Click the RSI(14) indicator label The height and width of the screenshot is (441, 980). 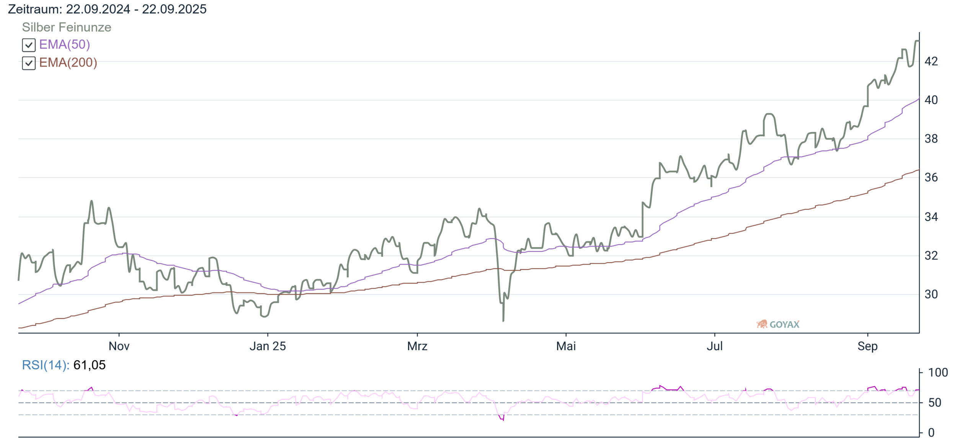(x=46, y=365)
